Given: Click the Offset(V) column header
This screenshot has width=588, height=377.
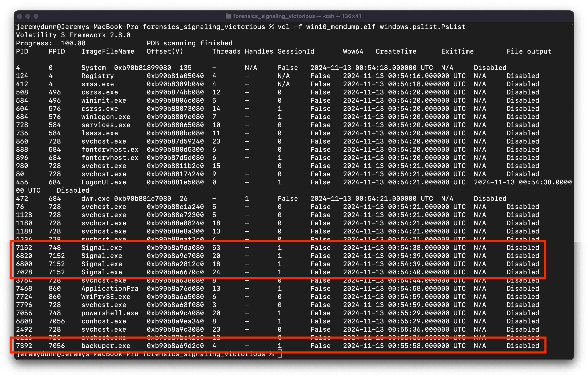Looking at the screenshot, I should [165, 51].
